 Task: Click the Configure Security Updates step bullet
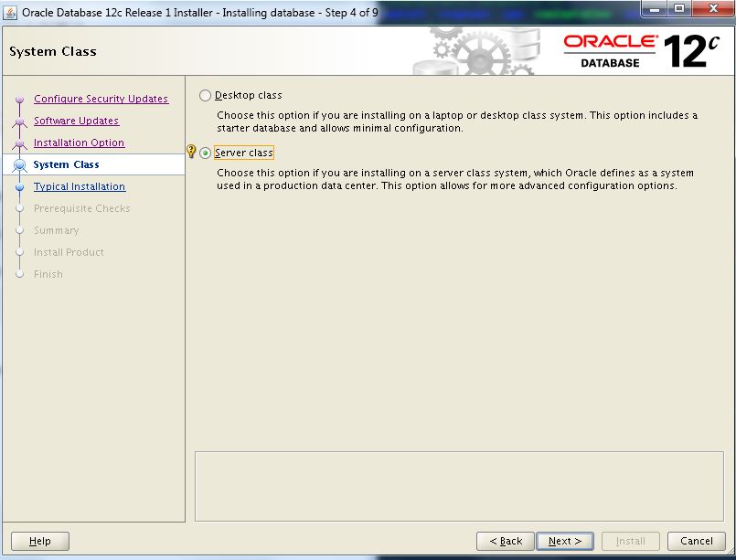tap(20, 100)
